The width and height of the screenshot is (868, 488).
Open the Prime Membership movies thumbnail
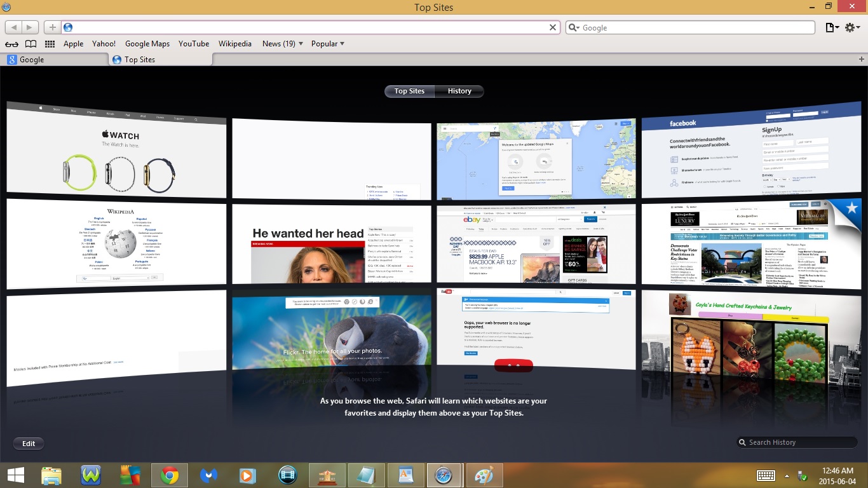click(x=116, y=338)
